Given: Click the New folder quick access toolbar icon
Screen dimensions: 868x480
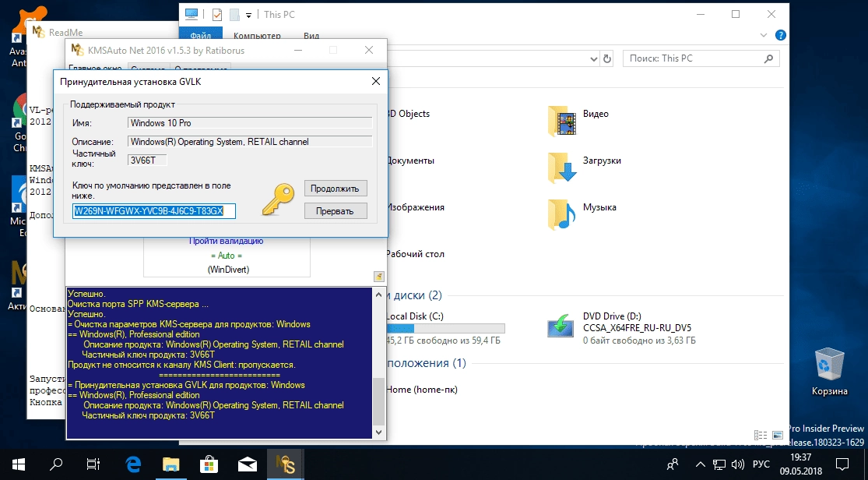Looking at the screenshot, I should 234,15.
